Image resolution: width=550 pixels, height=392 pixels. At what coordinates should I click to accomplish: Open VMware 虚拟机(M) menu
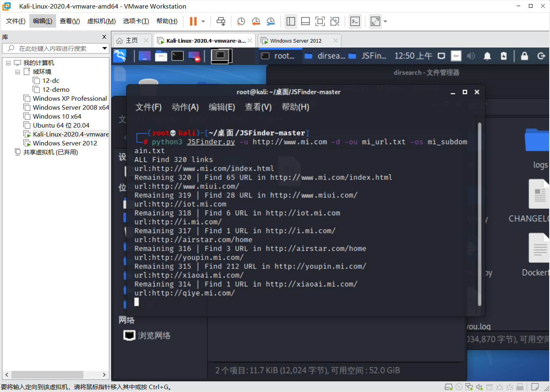coord(101,21)
